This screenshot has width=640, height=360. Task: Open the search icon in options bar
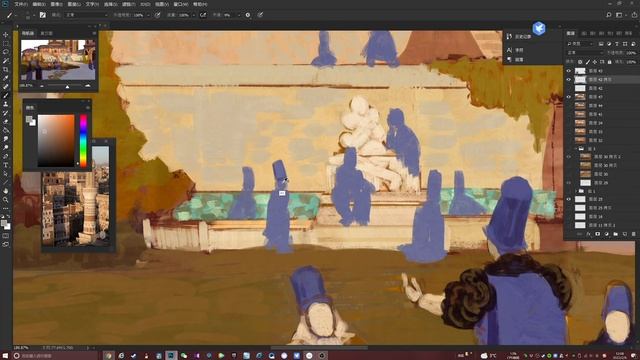(609, 15)
